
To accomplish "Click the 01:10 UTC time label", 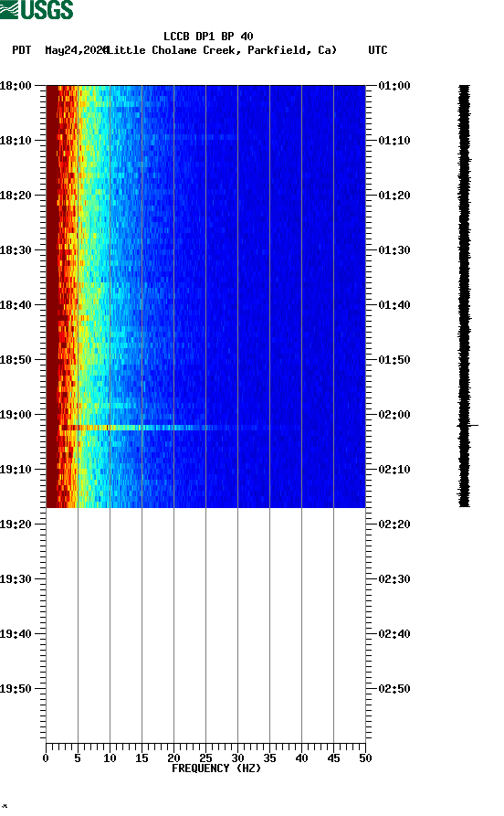I will coord(394,140).
